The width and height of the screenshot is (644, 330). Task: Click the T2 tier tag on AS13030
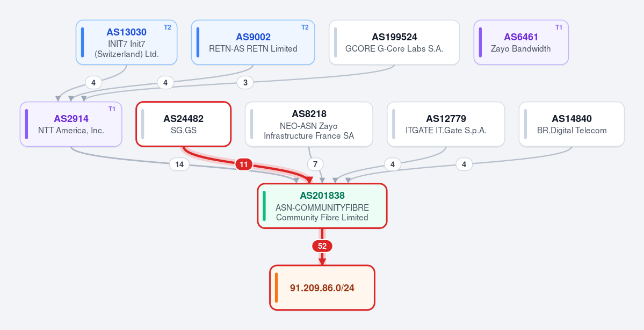167,27
